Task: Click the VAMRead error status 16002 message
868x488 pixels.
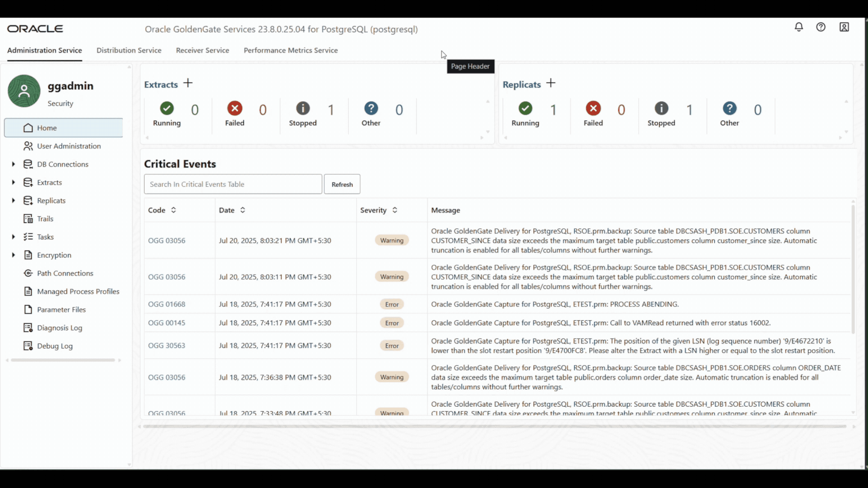Action: [x=601, y=323]
